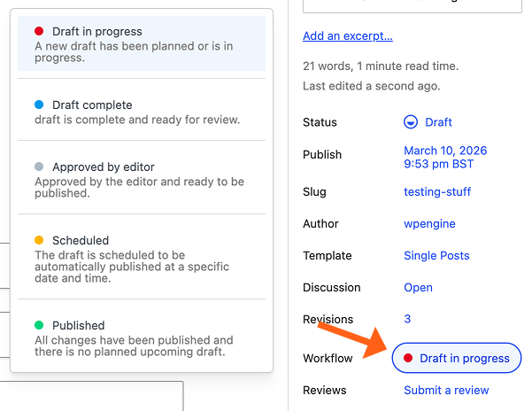
Task: Open the Single Posts template setting
Action: [436, 256]
